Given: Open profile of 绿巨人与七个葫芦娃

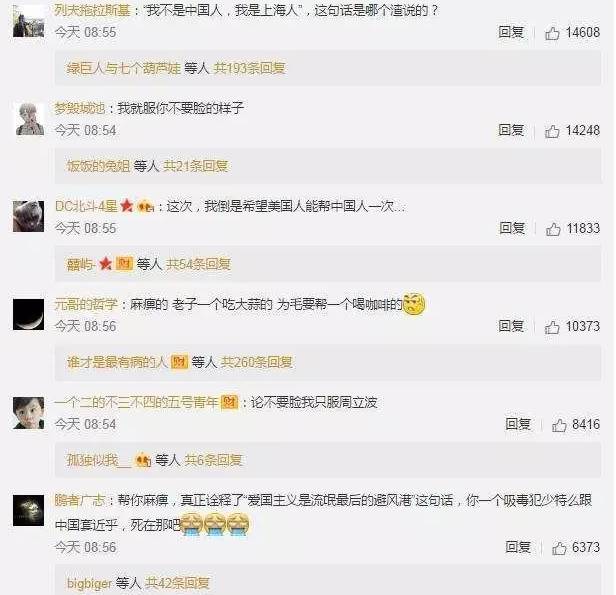Looking at the screenshot, I should (124, 68).
